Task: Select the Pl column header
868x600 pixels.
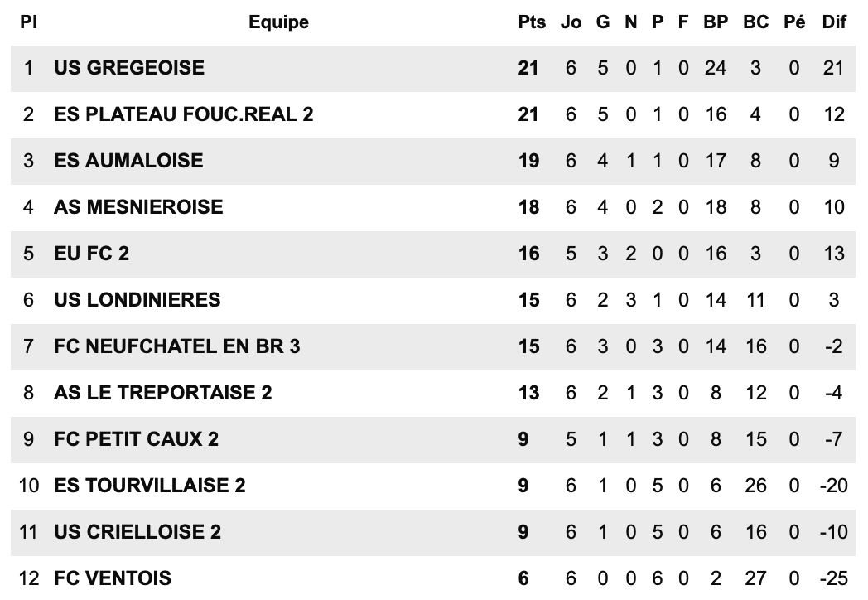Action: click(x=29, y=22)
